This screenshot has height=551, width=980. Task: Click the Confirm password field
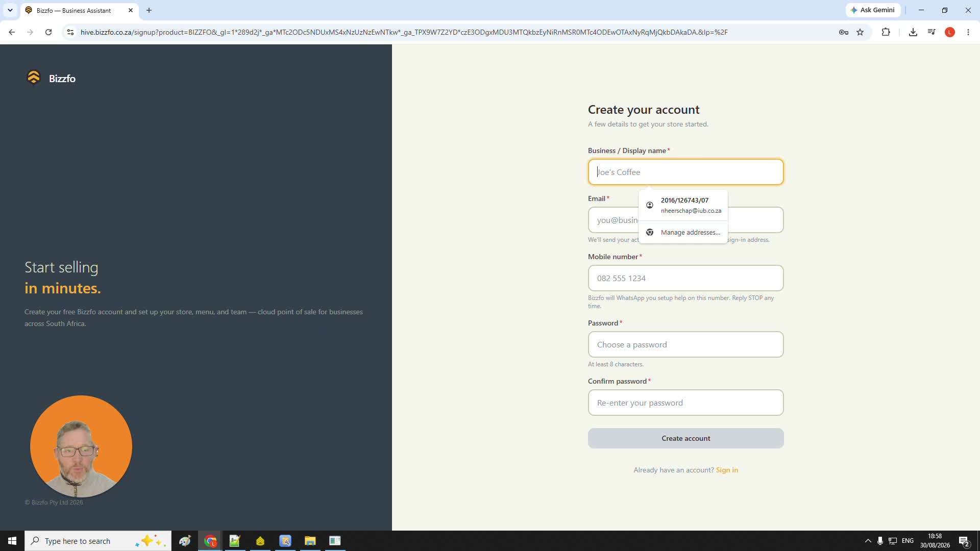pyautogui.click(x=685, y=403)
